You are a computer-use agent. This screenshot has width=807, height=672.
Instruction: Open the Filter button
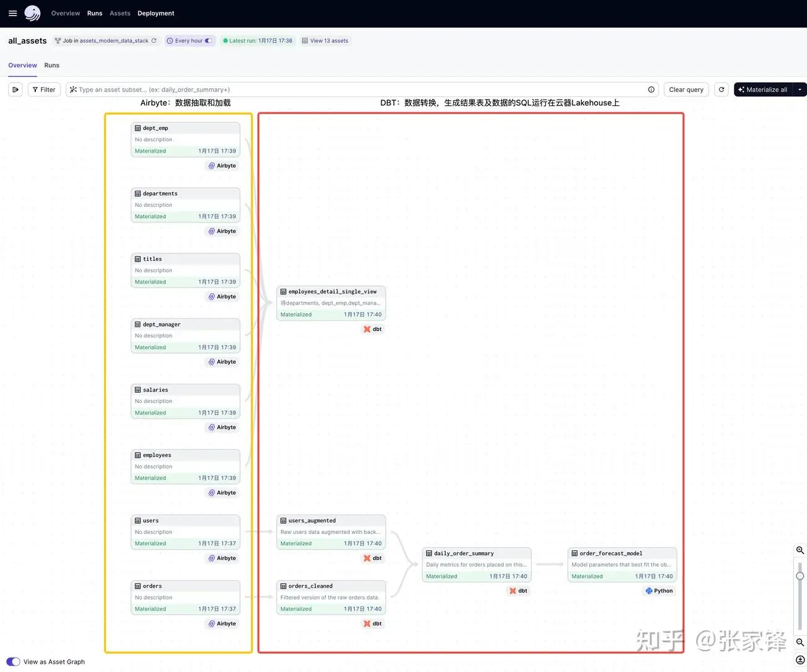click(x=44, y=90)
